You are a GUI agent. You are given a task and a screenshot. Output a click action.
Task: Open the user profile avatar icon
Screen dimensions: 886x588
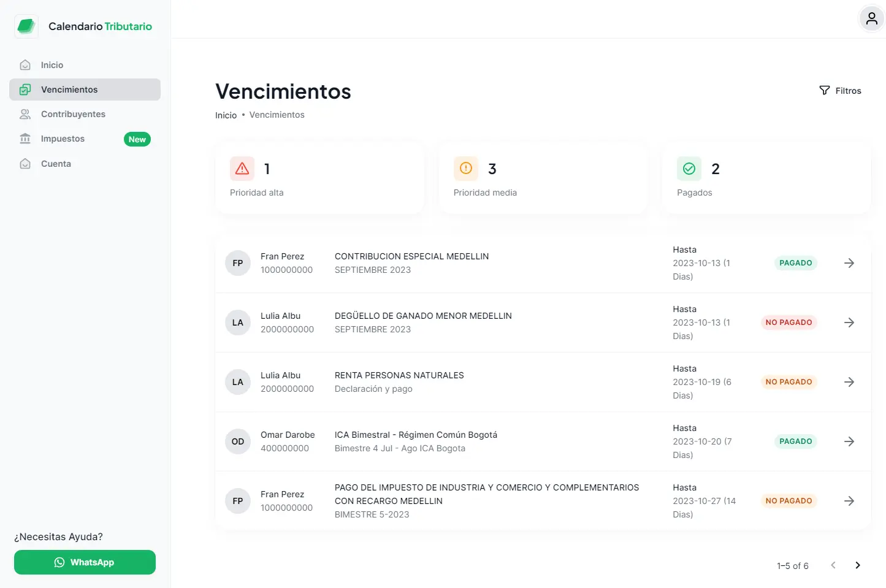(x=871, y=19)
